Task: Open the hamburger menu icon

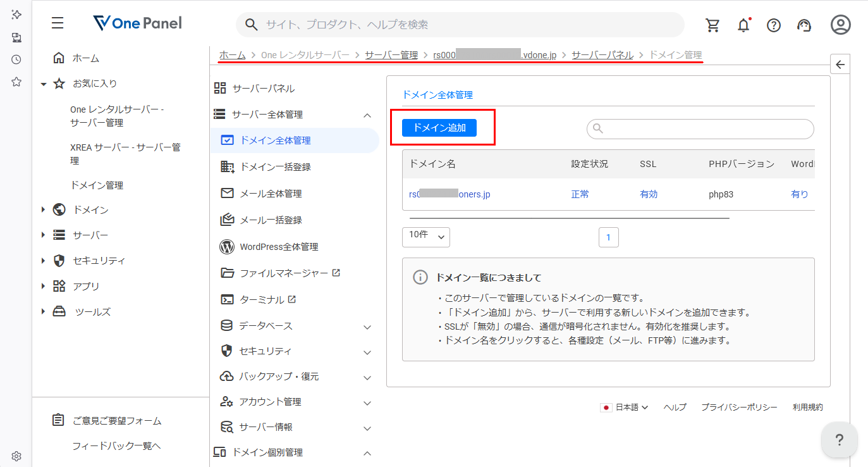Action: click(x=57, y=23)
